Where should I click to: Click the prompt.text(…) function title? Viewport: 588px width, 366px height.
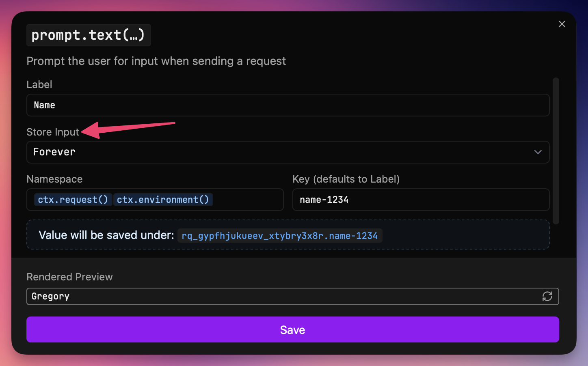coord(89,35)
